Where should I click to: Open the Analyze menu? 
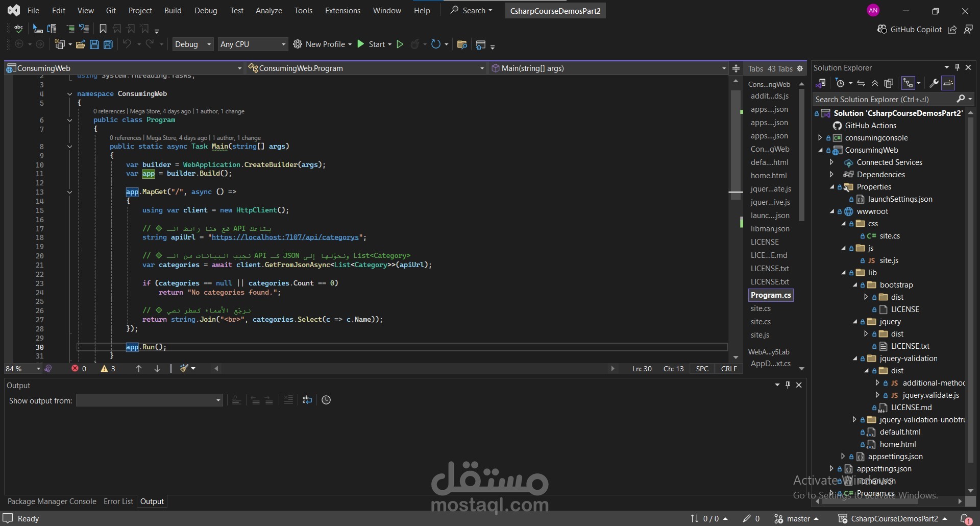269,11
